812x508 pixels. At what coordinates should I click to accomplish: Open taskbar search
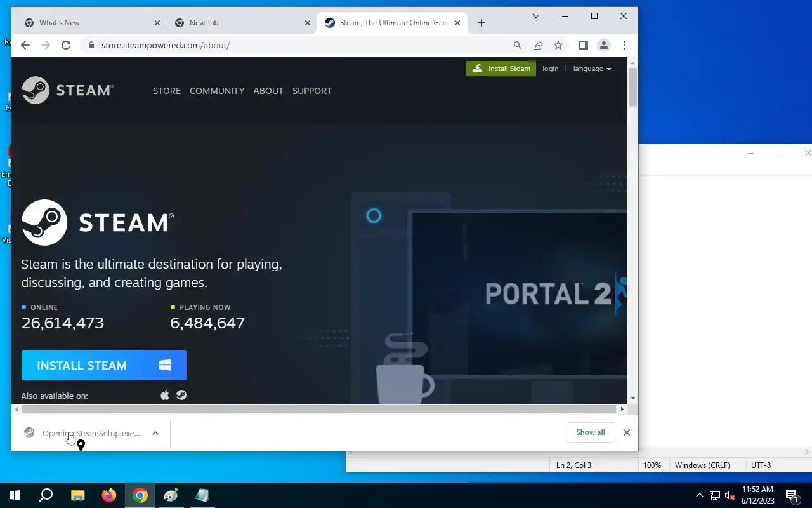[x=46, y=495]
